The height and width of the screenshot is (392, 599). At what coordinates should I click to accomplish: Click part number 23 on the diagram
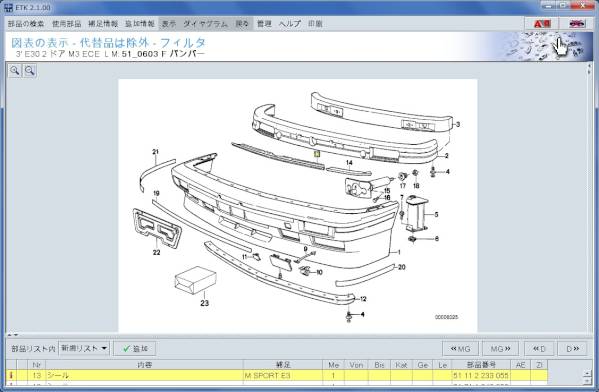tap(205, 303)
